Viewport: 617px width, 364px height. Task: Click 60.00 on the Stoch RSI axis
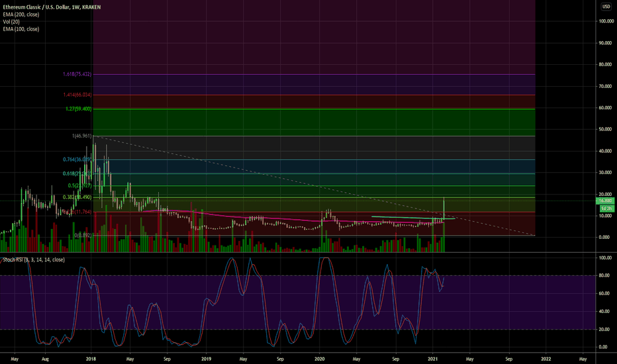pyautogui.click(x=605, y=294)
